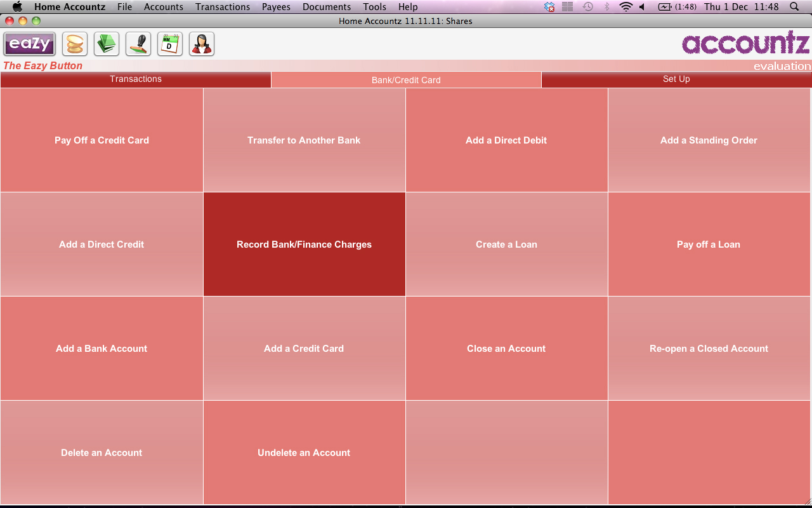Open the Home Accountz application menu
This screenshot has height=508, width=812.
pos(70,7)
